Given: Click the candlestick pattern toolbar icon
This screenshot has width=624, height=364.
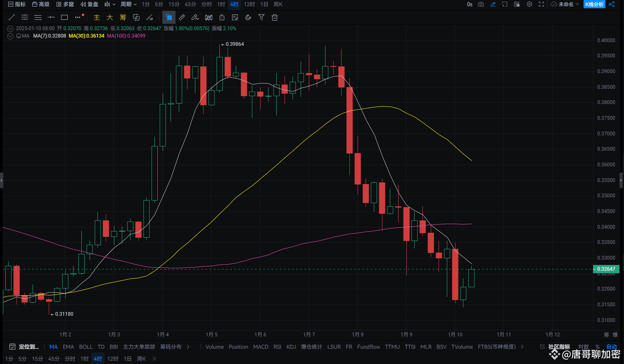Looking at the screenshot, I should click(x=209, y=17).
